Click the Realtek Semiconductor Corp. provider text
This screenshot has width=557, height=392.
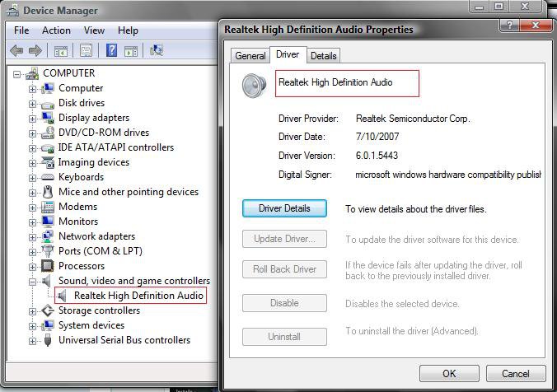pos(413,119)
